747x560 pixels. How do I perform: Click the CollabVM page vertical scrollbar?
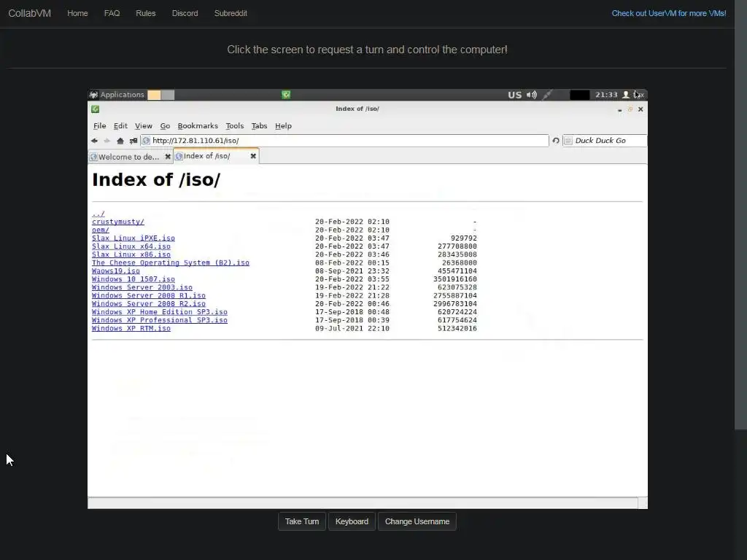click(741, 214)
